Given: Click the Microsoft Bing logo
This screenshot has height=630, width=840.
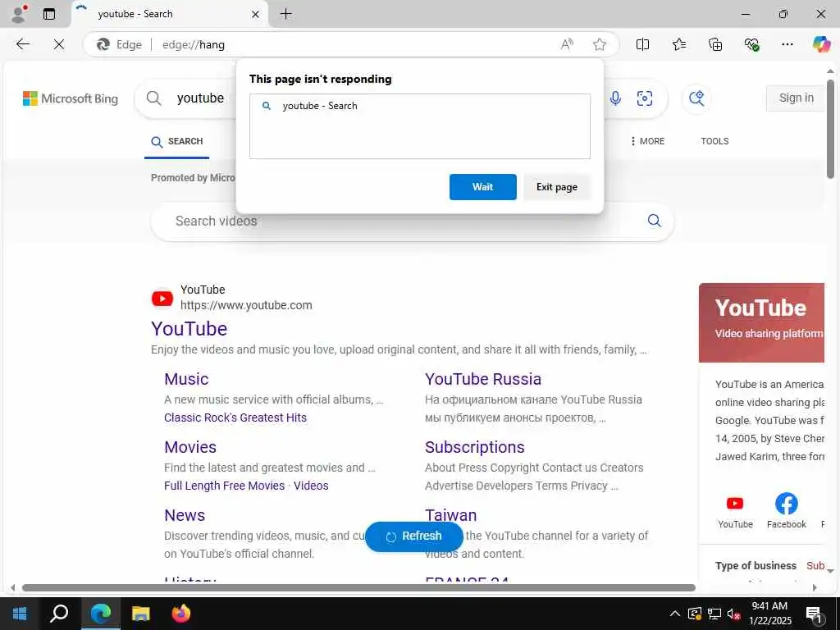Looking at the screenshot, I should point(71,98).
